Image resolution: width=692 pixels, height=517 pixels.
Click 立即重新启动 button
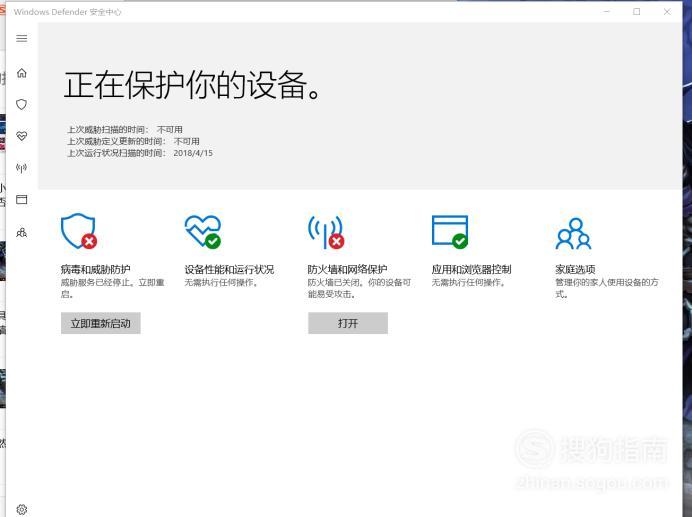pos(101,323)
